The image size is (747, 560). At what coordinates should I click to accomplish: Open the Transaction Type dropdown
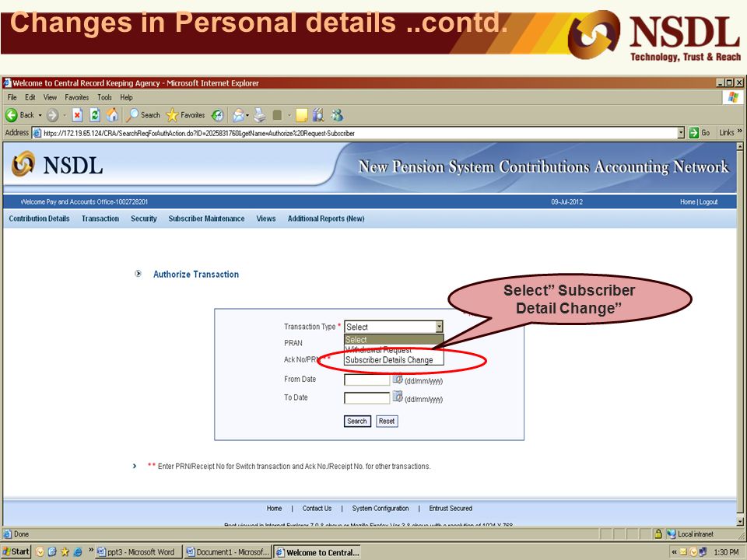[394, 327]
